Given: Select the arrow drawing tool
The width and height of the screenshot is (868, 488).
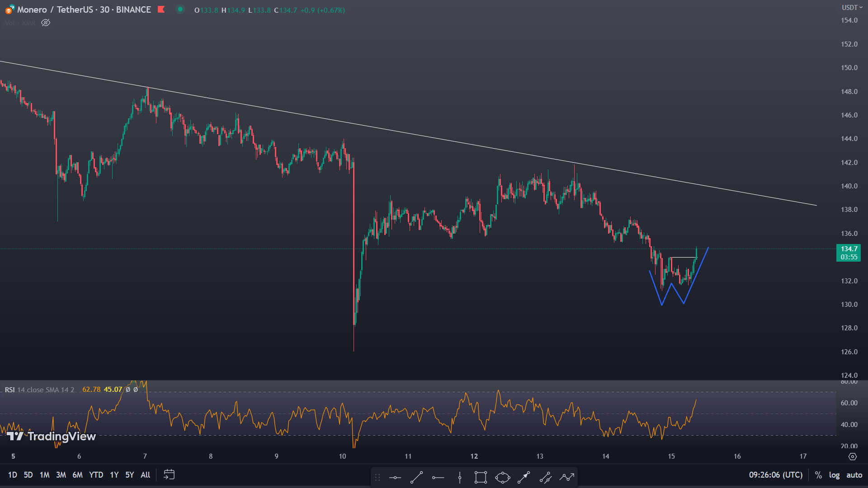Looking at the screenshot, I should click(524, 477).
